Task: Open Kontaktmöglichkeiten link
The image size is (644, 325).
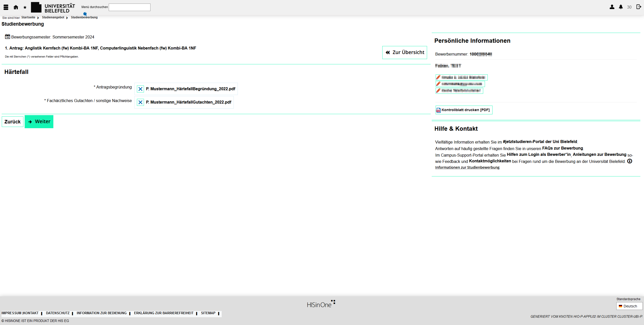Action: coord(490,161)
